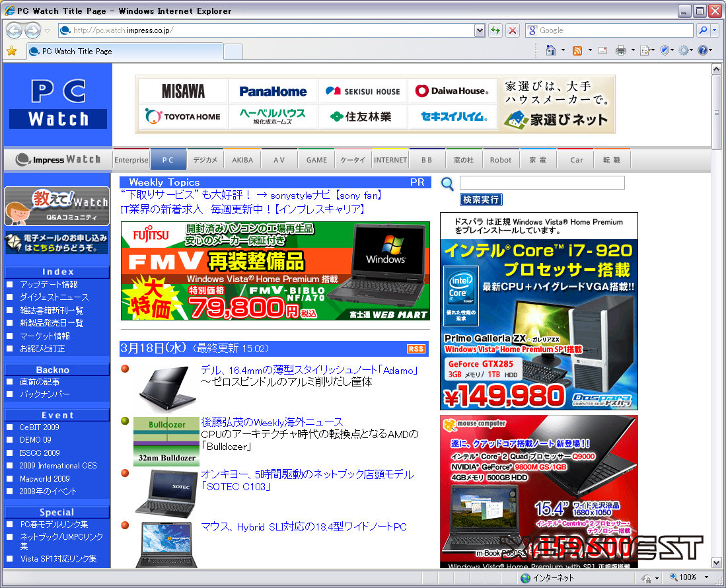This screenshot has height=588, width=726.
Task: Open the Help question mark menu
Action: pos(704,50)
